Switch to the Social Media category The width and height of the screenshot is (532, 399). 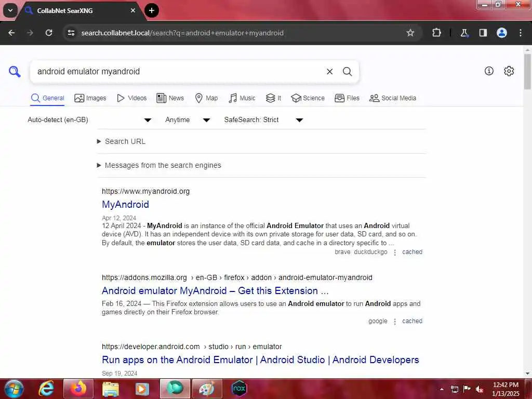pyautogui.click(x=393, y=98)
